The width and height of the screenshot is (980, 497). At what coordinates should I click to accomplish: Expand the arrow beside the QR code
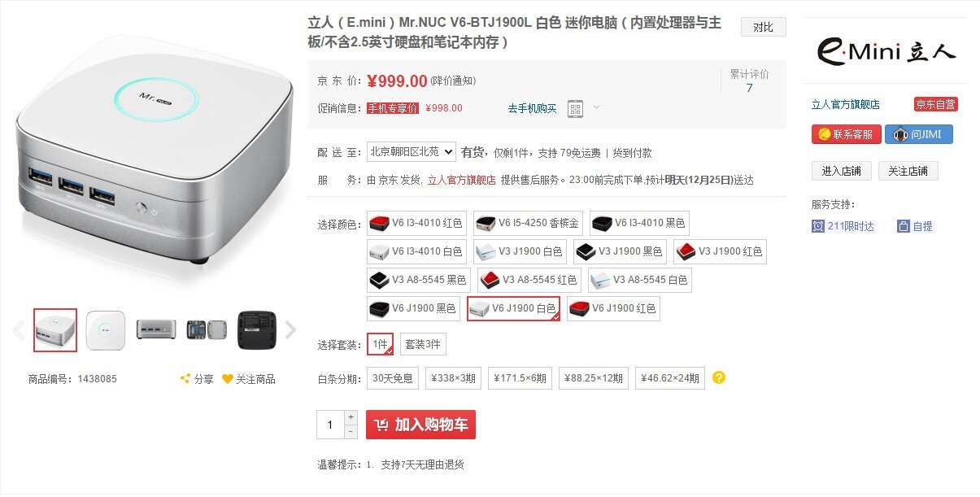click(596, 107)
